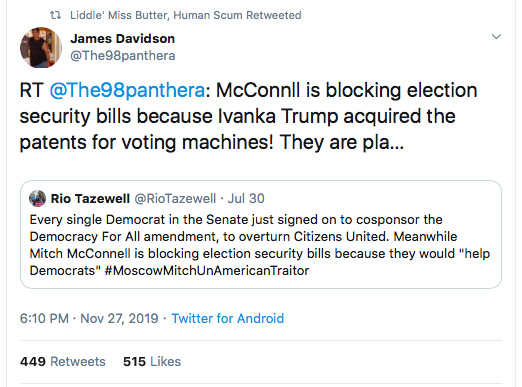
Task: Open the quoted tweet's Jul 30 date
Action: (x=246, y=199)
